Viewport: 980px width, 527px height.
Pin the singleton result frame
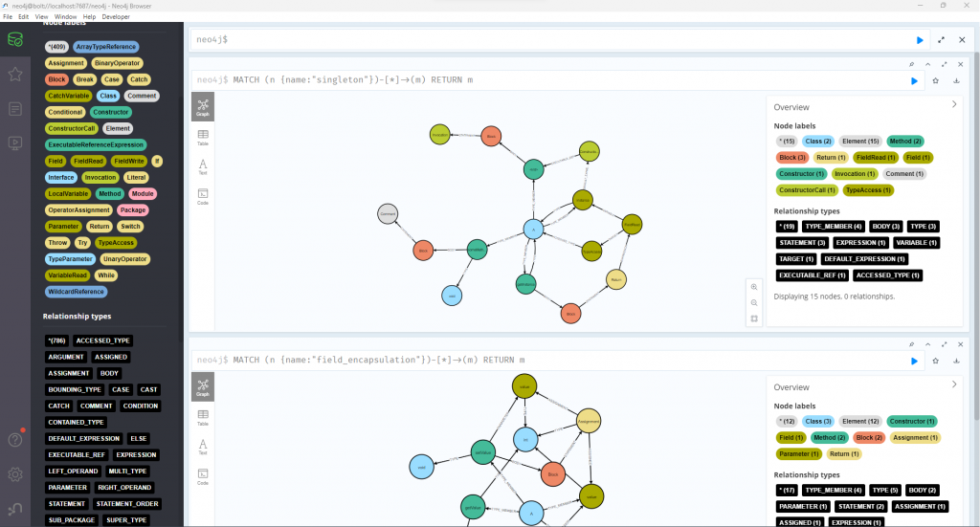pyautogui.click(x=912, y=64)
